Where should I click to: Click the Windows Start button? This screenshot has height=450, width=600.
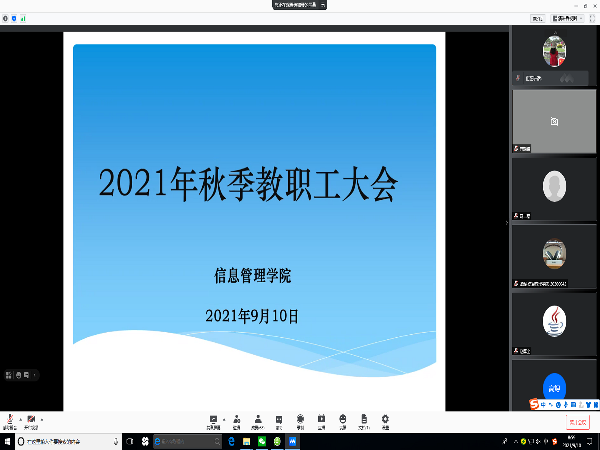(x=7, y=441)
